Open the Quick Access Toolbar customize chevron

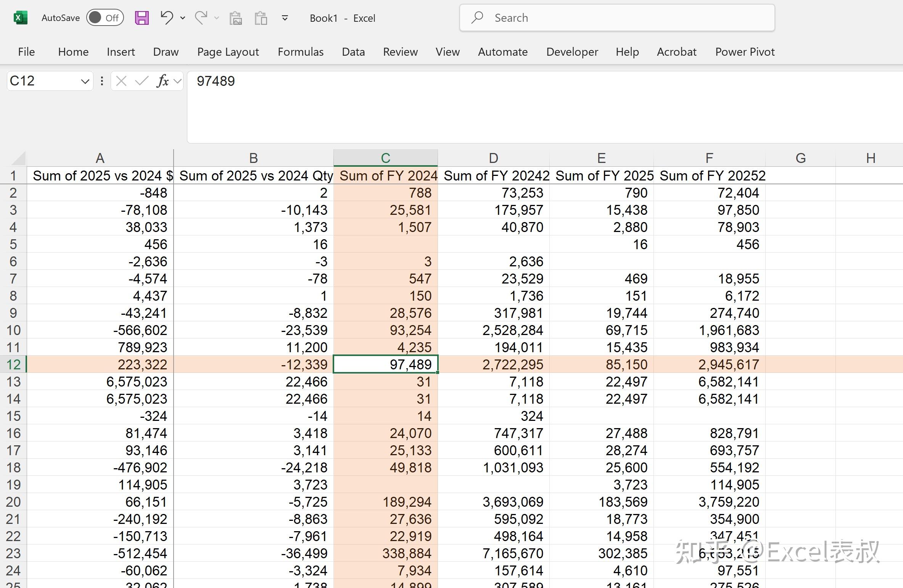click(285, 18)
